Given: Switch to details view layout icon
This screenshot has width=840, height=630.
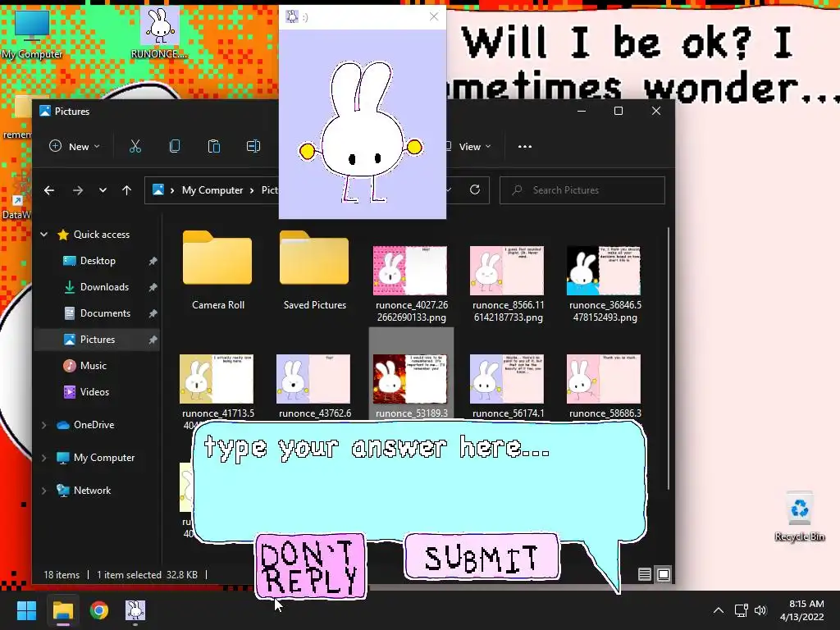Looking at the screenshot, I should point(645,574).
